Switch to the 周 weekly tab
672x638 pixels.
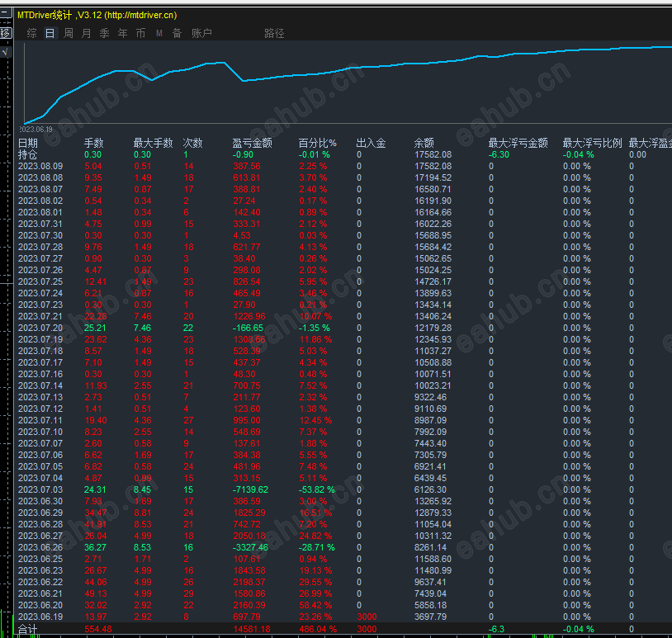tap(69, 33)
